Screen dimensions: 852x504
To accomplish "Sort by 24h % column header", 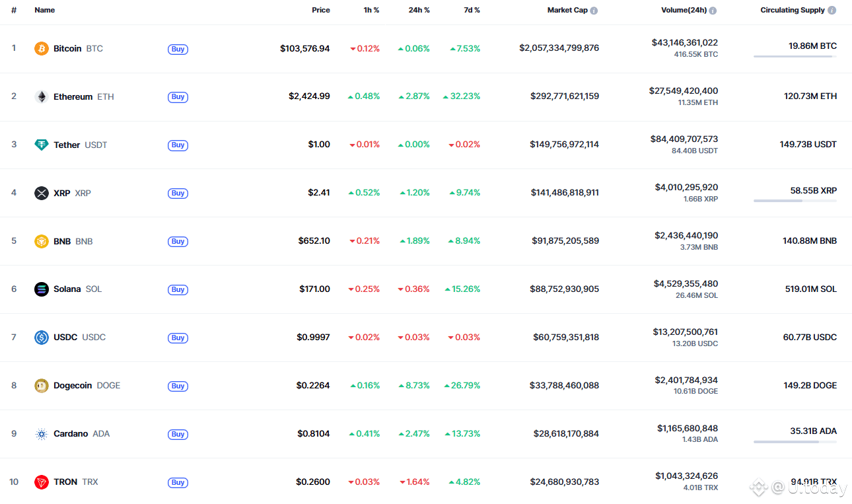I will point(419,11).
